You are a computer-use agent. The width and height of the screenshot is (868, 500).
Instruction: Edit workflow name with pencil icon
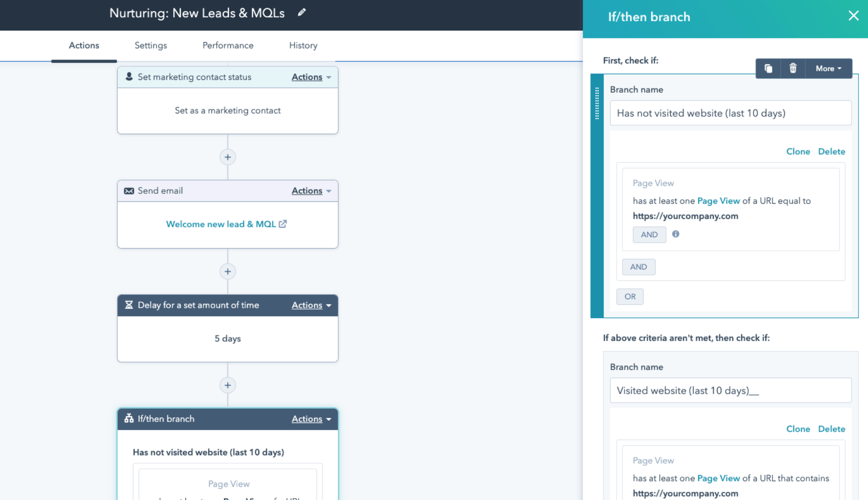coord(302,12)
